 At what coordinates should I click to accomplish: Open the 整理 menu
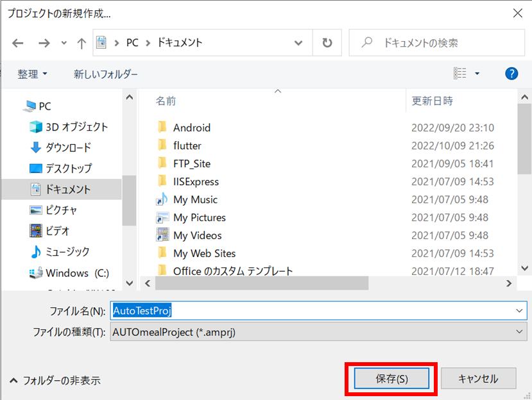[x=32, y=74]
